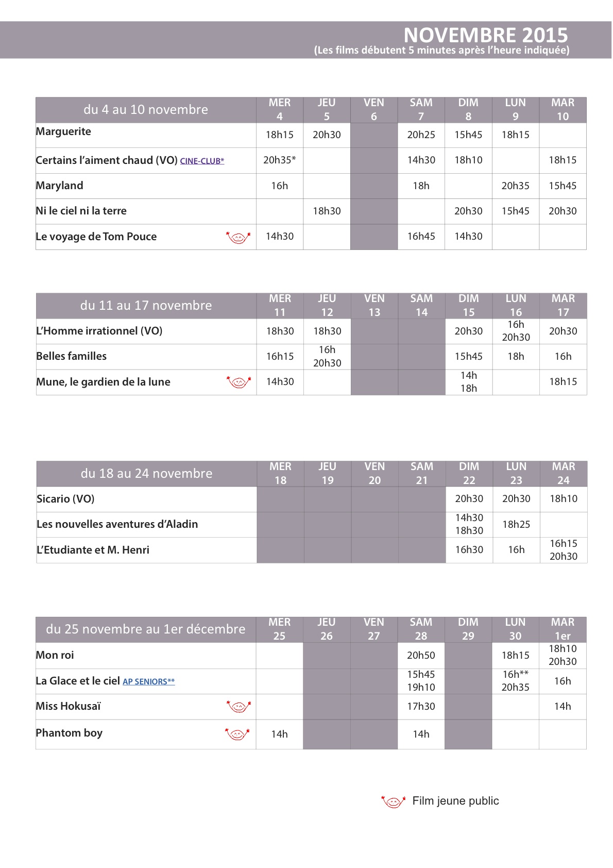Click the 20h50 showtime for Mon roi
This screenshot has width=613, height=868.
point(421,656)
